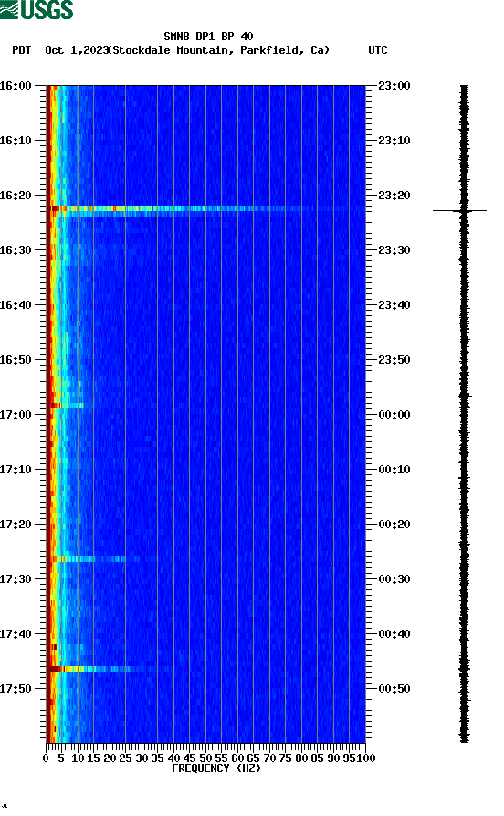
Task: Click the 90 Hz frequency tick label
Action: tap(333, 758)
